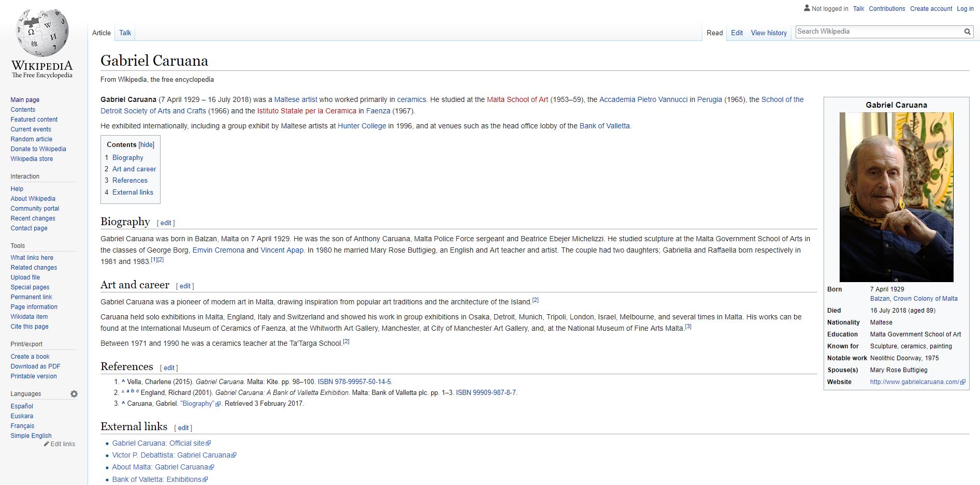Open the View history tab

tap(769, 33)
